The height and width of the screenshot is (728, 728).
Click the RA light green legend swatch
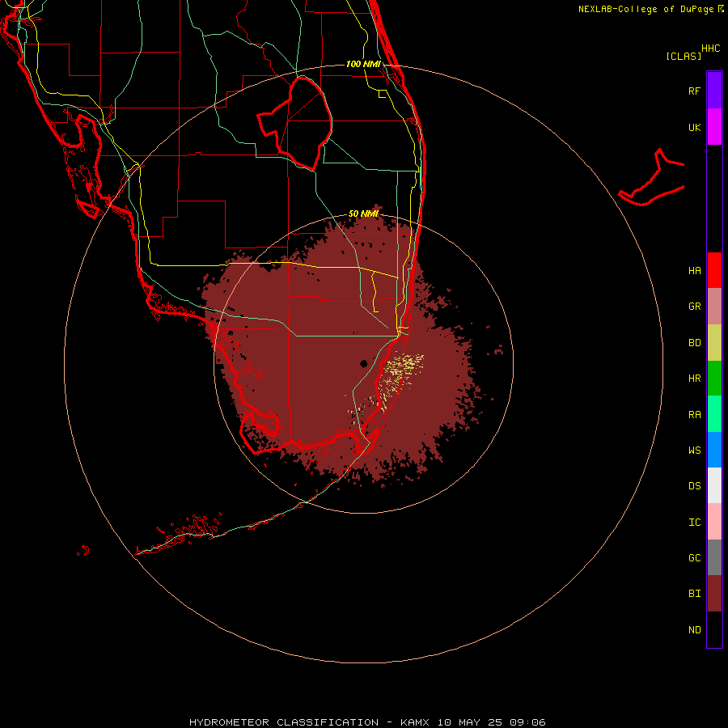(x=714, y=414)
